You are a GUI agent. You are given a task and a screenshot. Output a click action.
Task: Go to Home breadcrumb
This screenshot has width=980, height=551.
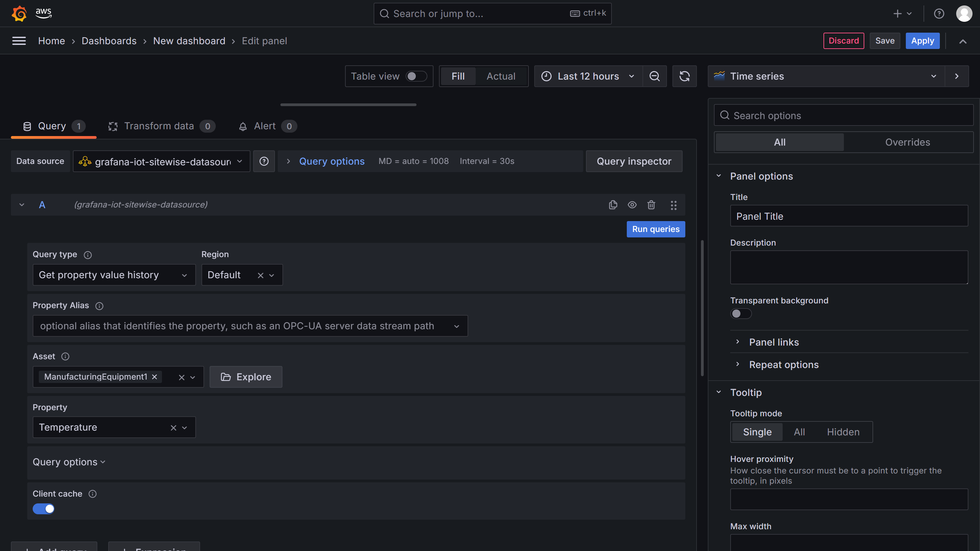(x=51, y=41)
